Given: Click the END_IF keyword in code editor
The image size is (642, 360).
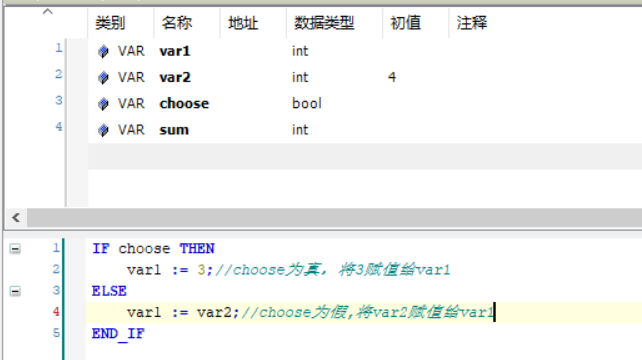Looking at the screenshot, I should point(118,334).
